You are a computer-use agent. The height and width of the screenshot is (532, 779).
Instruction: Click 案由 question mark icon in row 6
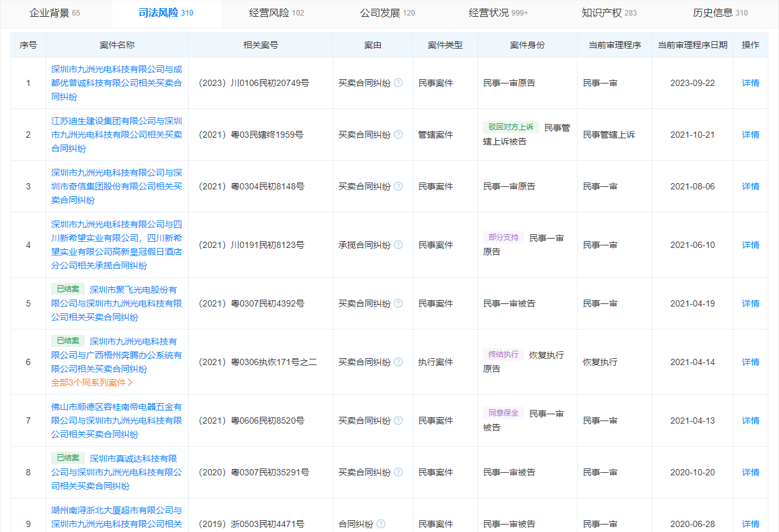point(398,362)
